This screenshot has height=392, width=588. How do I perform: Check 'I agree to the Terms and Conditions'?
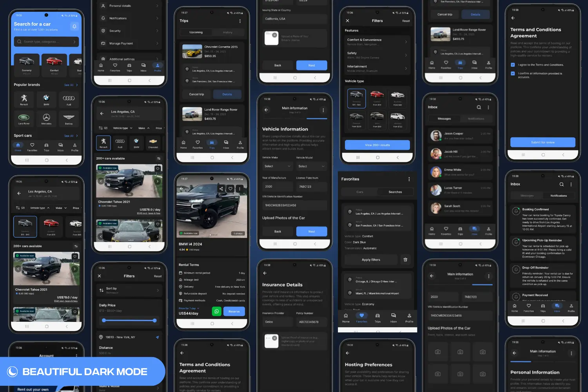click(513, 65)
